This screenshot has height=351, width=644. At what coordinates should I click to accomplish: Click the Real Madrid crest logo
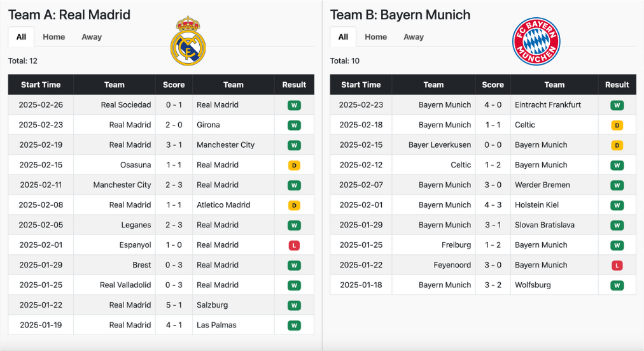pyautogui.click(x=188, y=41)
